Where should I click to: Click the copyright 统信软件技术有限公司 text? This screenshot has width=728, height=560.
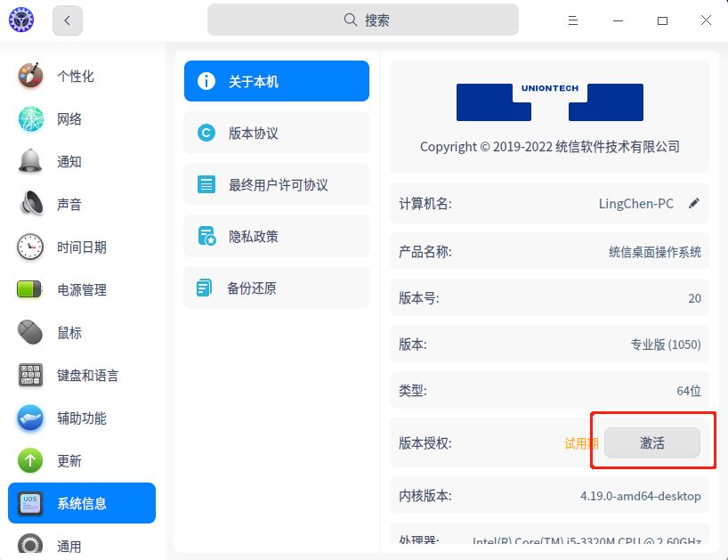pyautogui.click(x=618, y=147)
